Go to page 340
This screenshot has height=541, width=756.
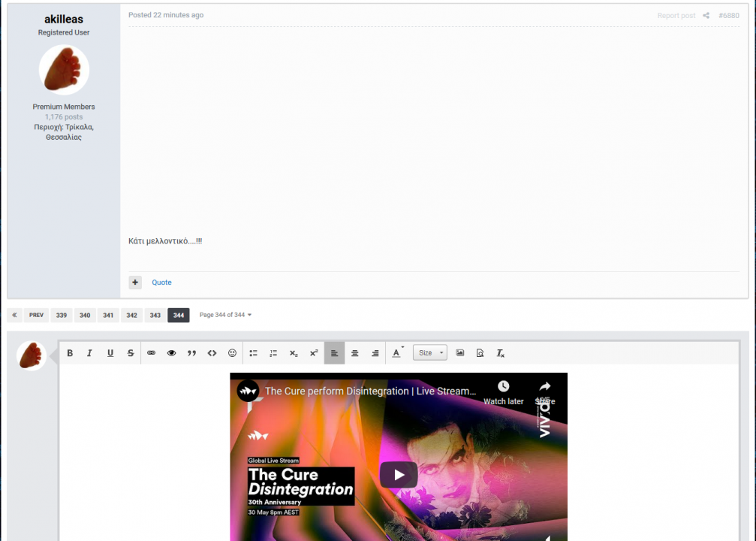pos(85,315)
